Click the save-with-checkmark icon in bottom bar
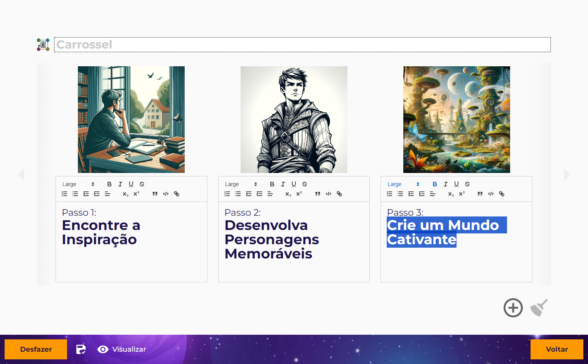The height and width of the screenshot is (364, 588). pos(81,349)
